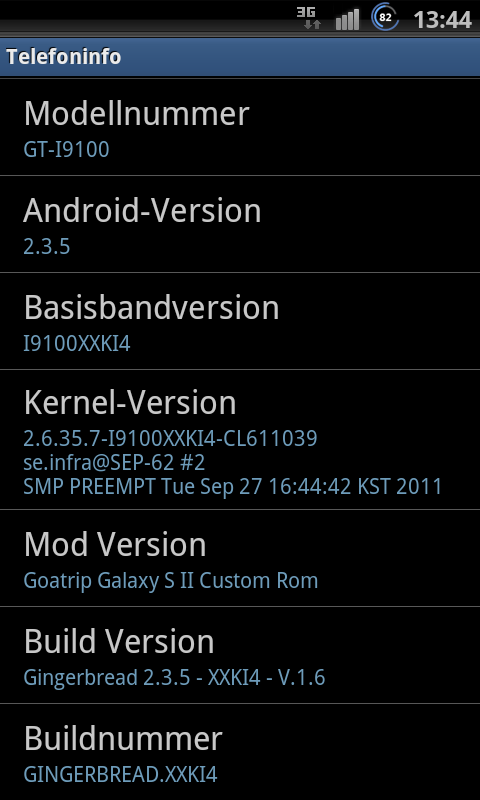Tap the 13:44 clock in status bar
The image size is (480, 800).
[442, 20]
